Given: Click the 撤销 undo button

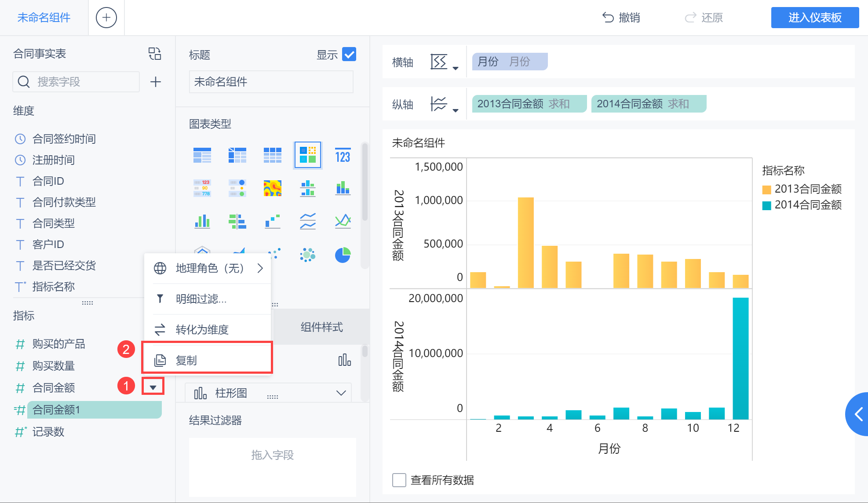Looking at the screenshot, I should tap(621, 18).
